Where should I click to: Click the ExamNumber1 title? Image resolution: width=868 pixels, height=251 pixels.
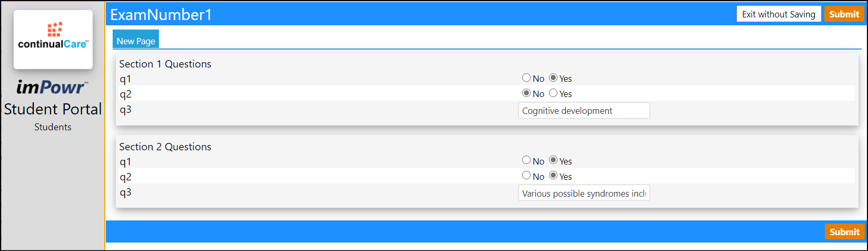coord(161,15)
